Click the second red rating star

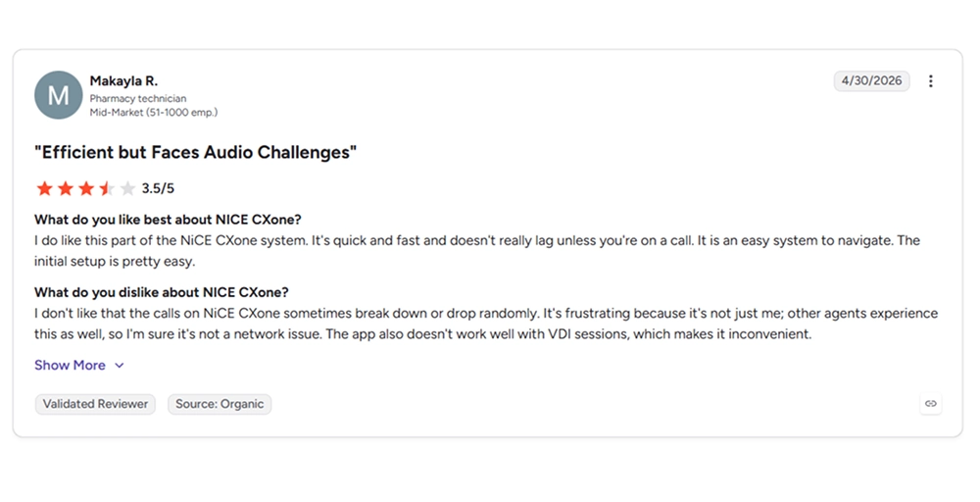(x=65, y=188)
